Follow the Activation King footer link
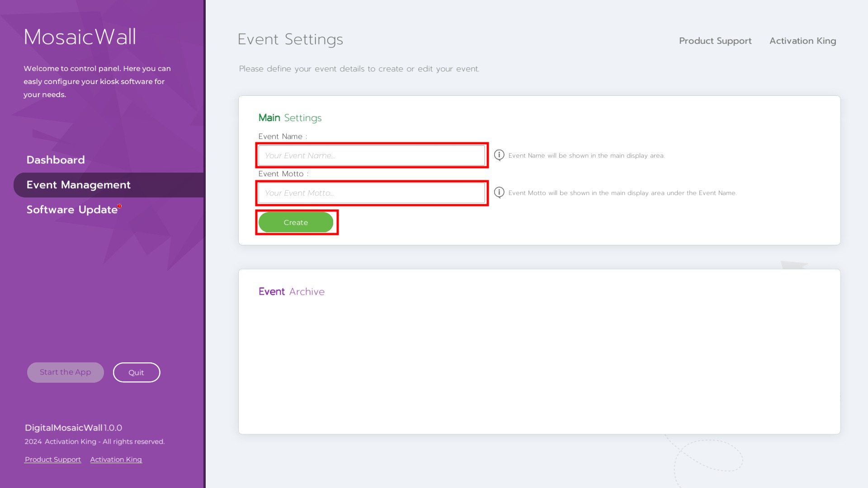The height and width of the screenshot is (488, 868). pos(116,460)
